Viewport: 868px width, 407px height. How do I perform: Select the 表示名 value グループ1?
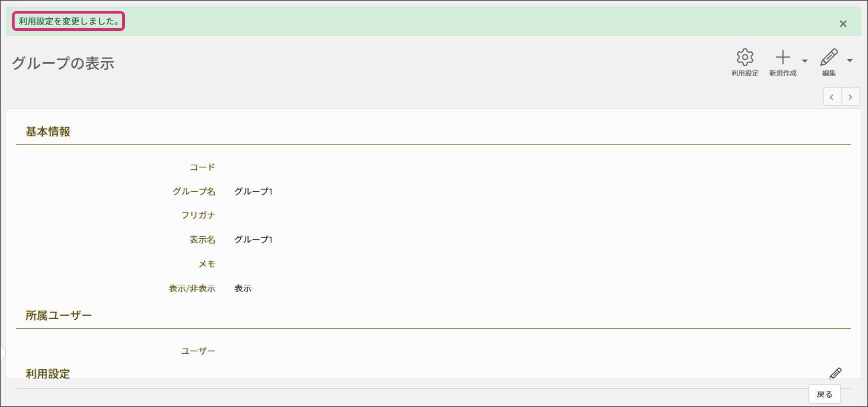pyautogui.click(x=253, y=239)
